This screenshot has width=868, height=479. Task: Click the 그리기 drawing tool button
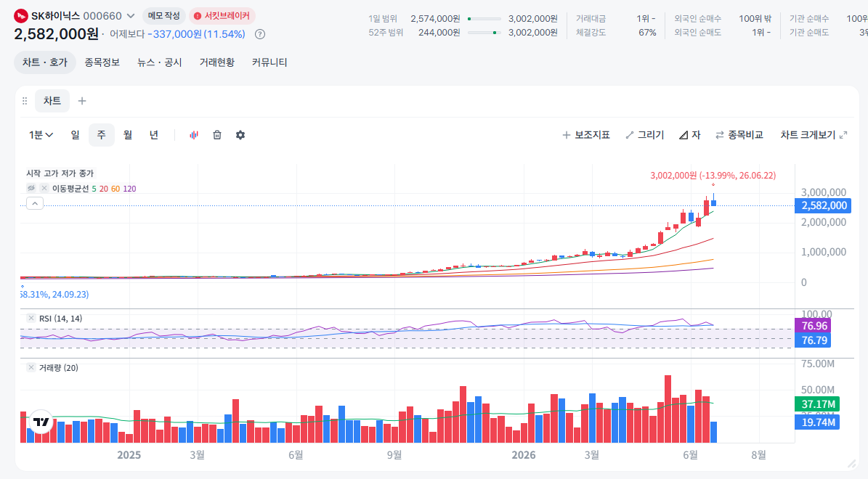pos(645,135)
